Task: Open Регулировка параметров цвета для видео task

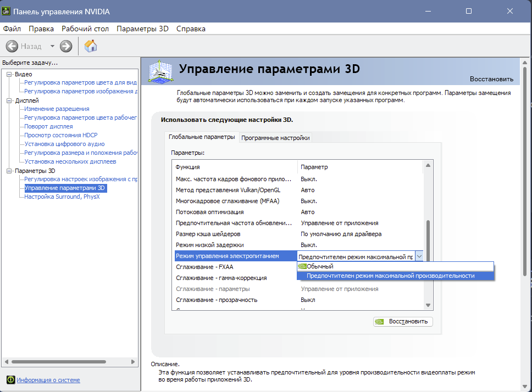Action: [x=80, y=82]
